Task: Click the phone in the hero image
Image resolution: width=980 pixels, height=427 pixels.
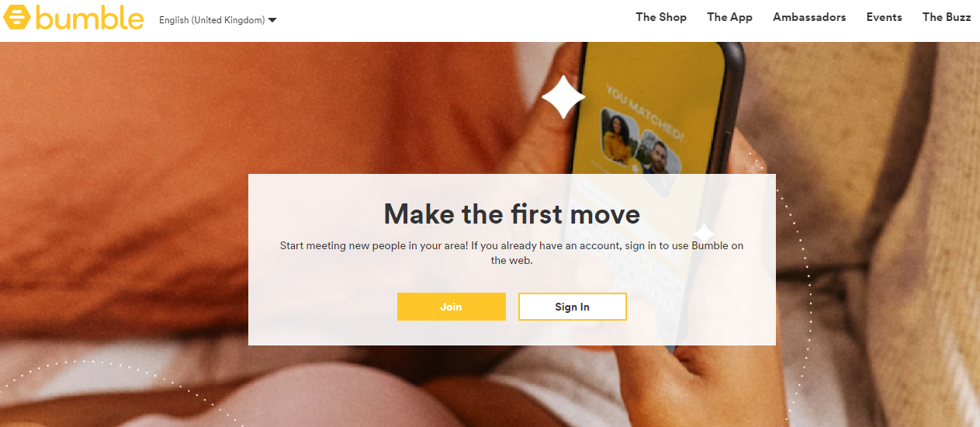Action: (x=656, y=155)
